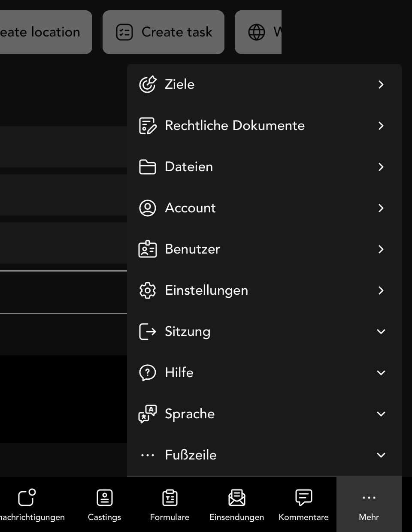The height and width of the screenshot is (532, 412).
Task: Click the Formulare clipboard icon
Action: pyautogui.click(x=170, y=498)
